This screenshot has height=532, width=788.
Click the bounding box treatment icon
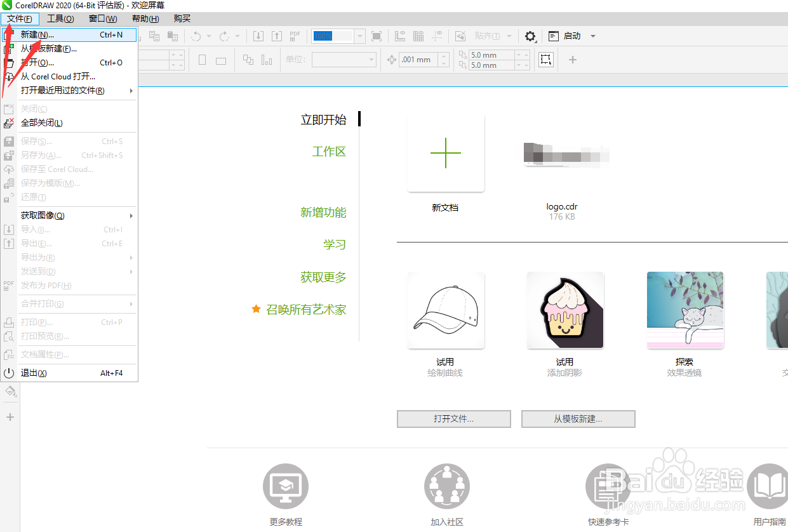(545, 60)
